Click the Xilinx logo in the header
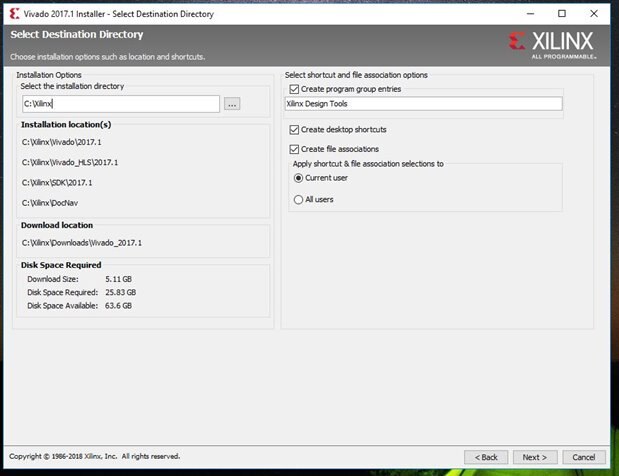The width and height of the screenshot is (619, 476). tap(552, 45)
